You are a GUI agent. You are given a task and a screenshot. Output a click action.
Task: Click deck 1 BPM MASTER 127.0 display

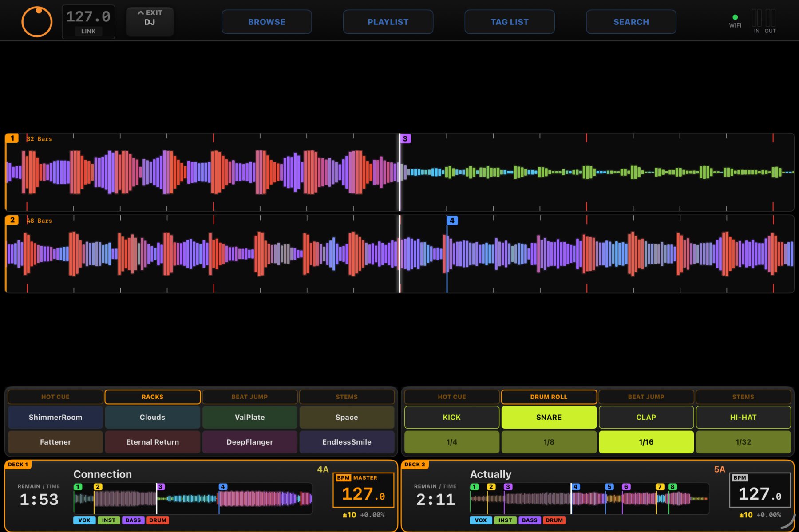tap(364, 490)
